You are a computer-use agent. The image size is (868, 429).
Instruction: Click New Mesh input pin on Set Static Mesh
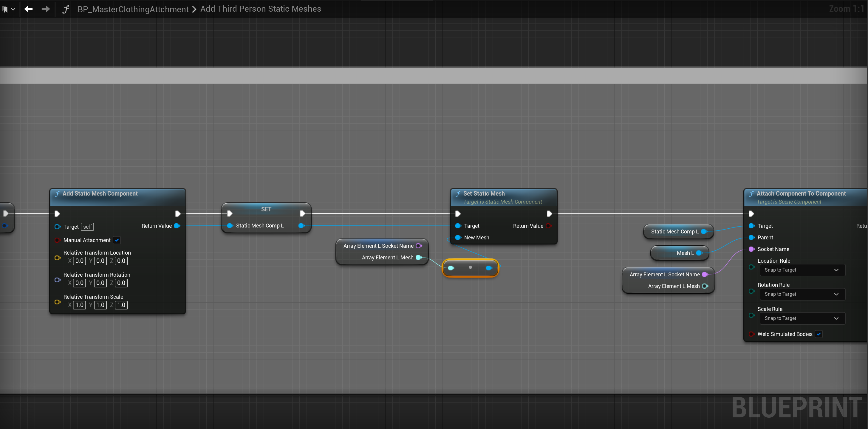click(x=458, y=238)
